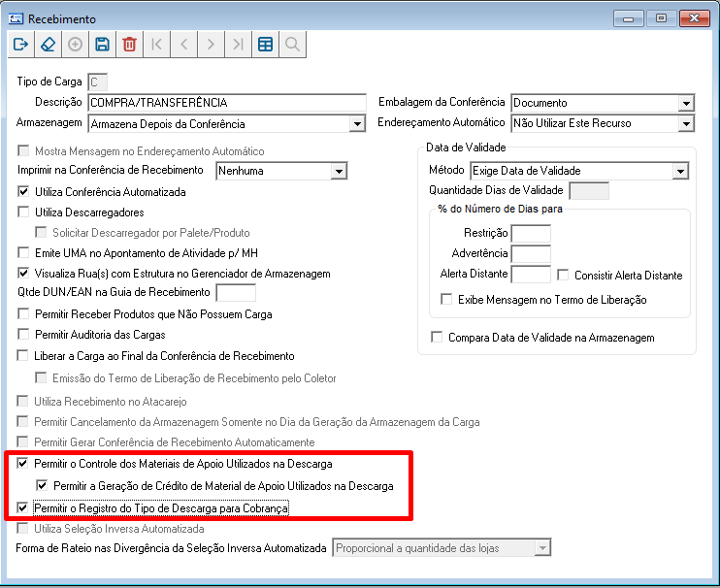Check Compara Data de Validade na Armazenagem

(437, 338)
